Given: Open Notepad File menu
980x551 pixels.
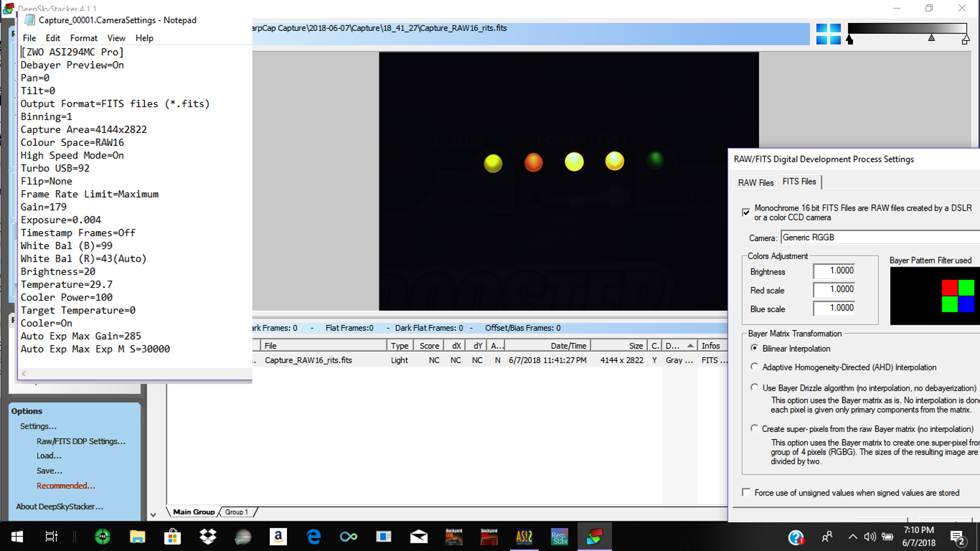Looking at the screenshot, I should [x=29, y=38].
